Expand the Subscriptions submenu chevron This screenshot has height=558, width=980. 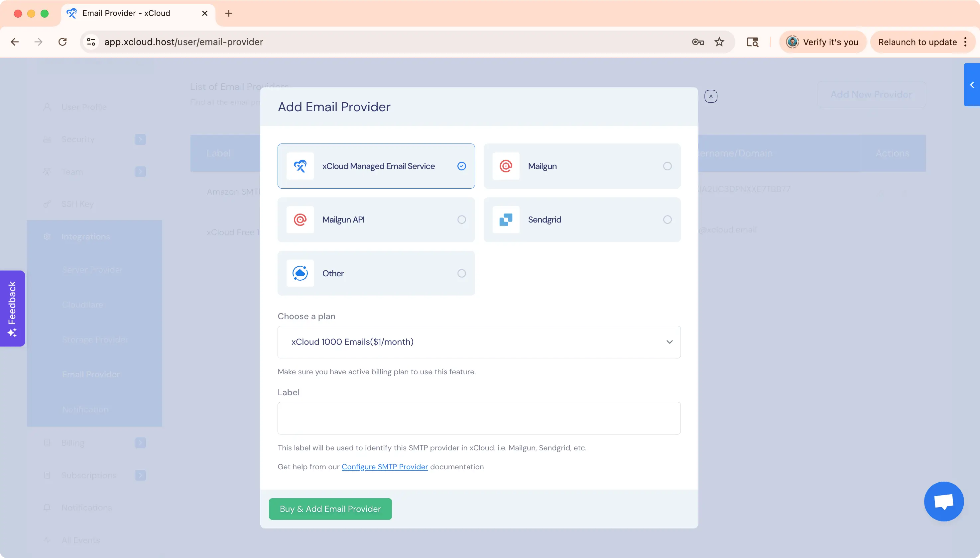pos(140,475)
